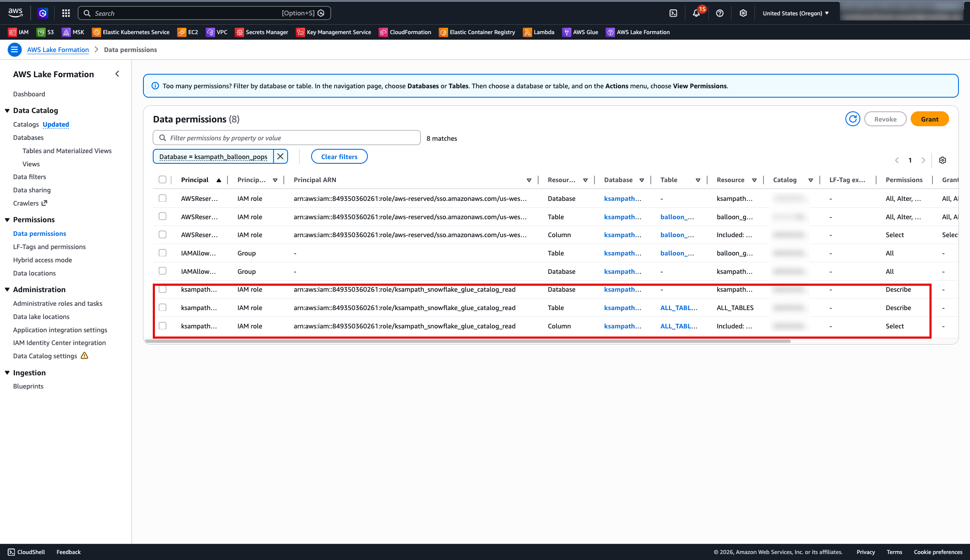Click the AWS Lake Formation breadcrumb link
The width and height of the screenshot is (970, 560).
pos(58,50)
